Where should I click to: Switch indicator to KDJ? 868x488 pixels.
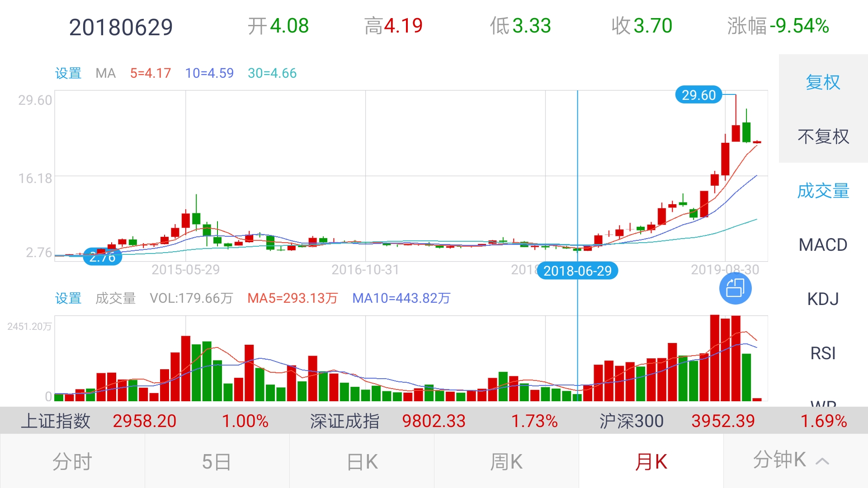[823, 299]
